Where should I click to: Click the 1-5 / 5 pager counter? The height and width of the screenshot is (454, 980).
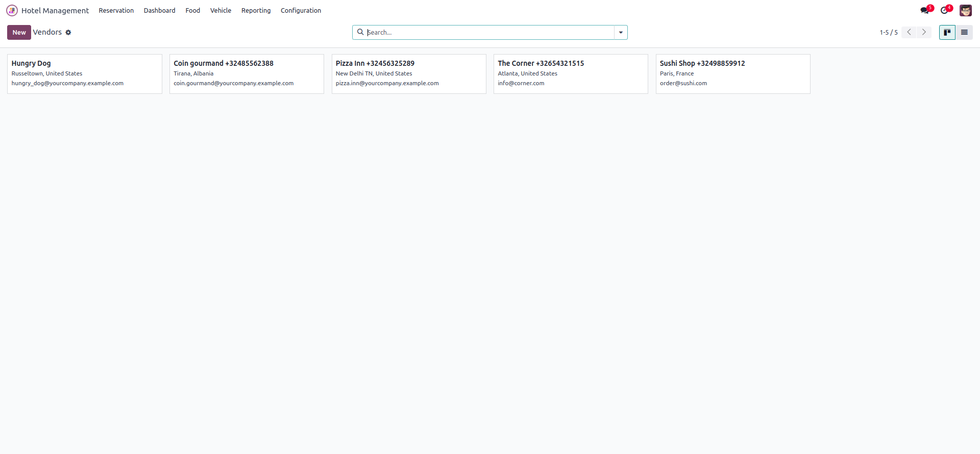[x=889, y=32]
